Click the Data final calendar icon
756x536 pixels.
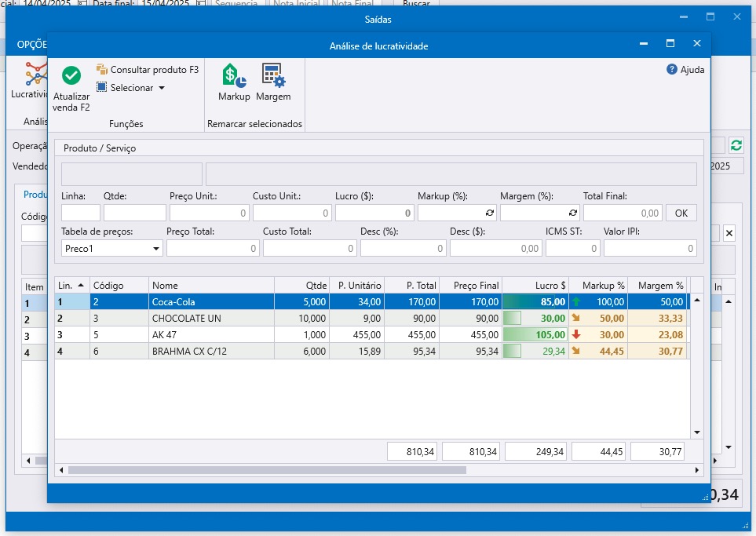point(200,3)
